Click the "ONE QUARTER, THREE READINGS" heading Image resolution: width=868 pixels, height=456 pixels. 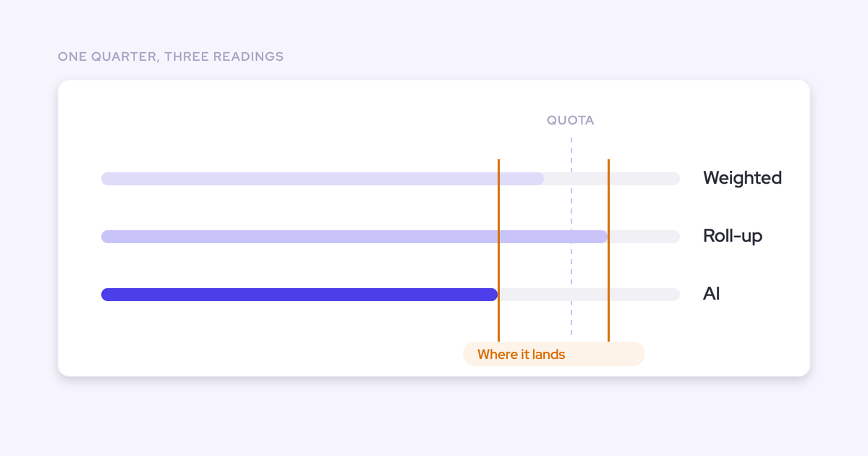tap(171, 56)
